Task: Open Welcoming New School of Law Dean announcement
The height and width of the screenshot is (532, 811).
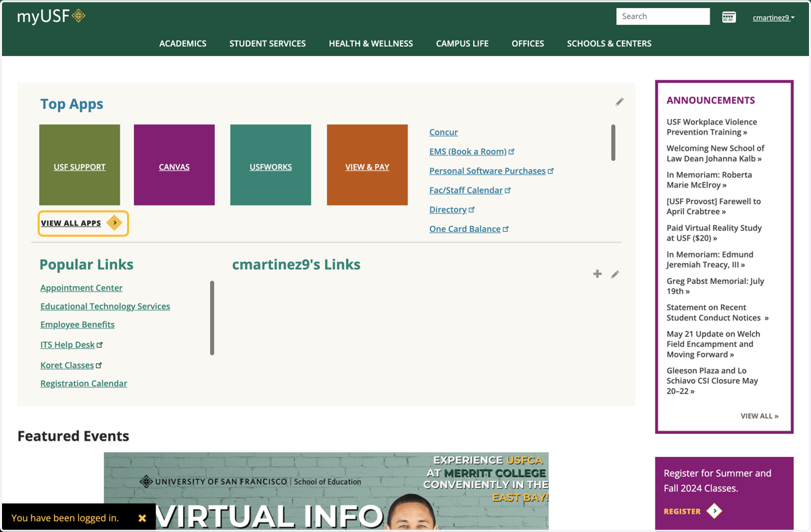Action: pyautogui.click(x=716, y=153)
